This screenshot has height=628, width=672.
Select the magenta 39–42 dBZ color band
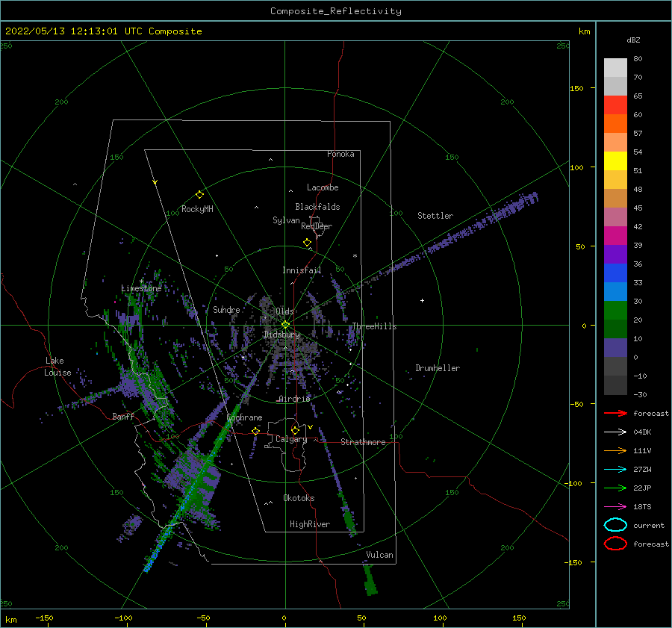tap(615, 236)
